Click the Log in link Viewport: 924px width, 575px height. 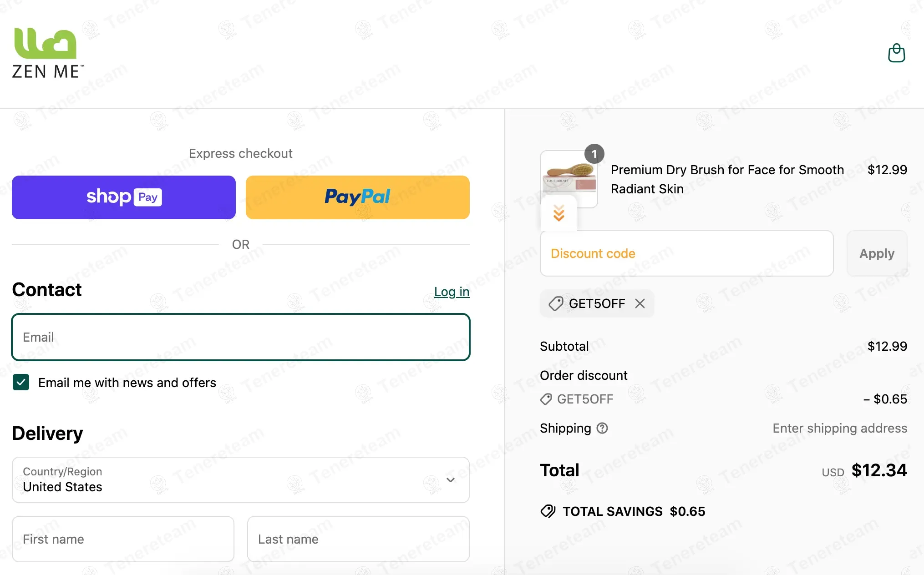(452, 292)
